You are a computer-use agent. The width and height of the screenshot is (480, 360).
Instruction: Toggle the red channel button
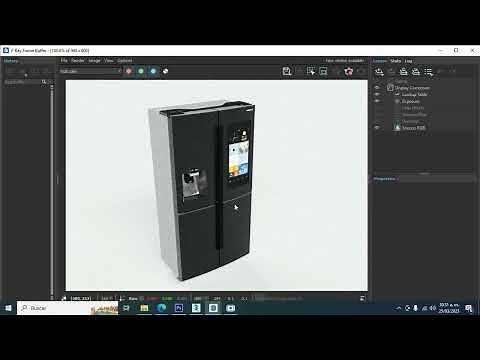click(x=129, y=71)
